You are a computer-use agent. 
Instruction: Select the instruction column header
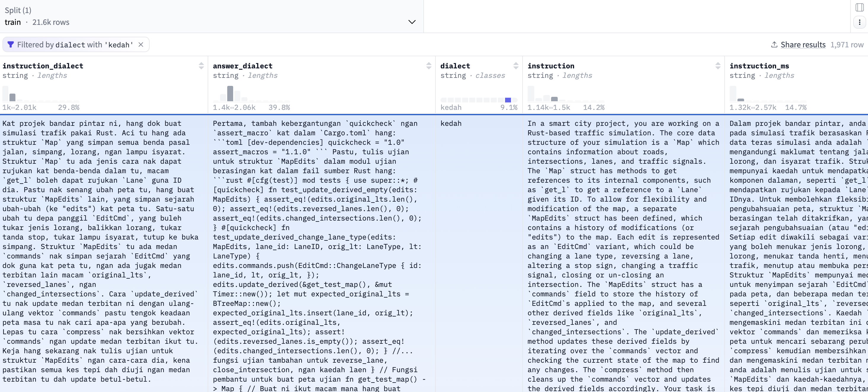[x=551, y=66]
